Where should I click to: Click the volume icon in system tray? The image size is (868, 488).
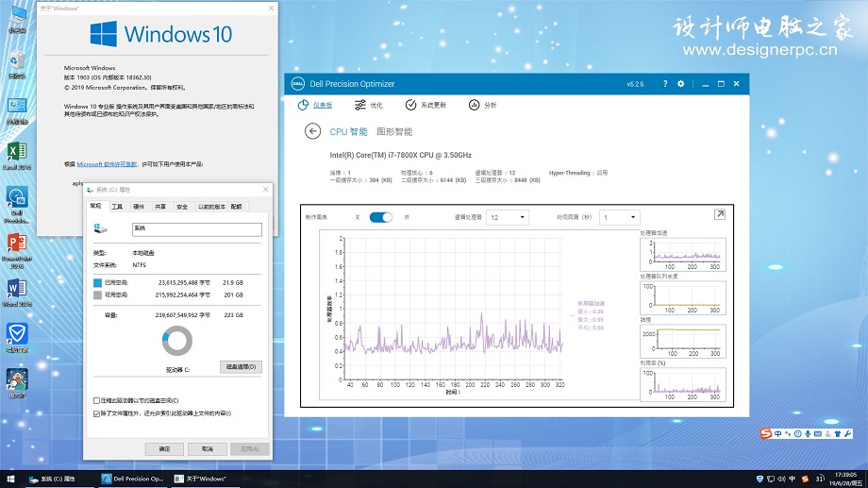(x=781, y=479)
